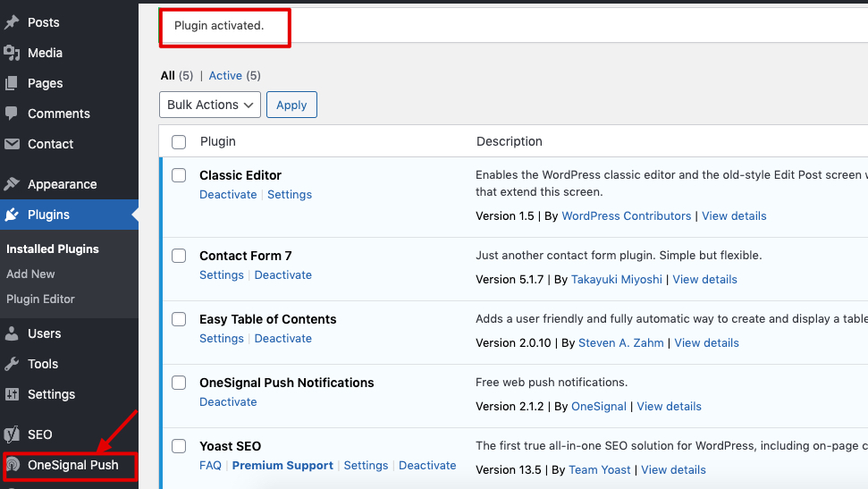The height and width of the screenshot is (489, 868).
Task: Open Contact Form 7 Settings link
Action: pyautogui.click(x=222, y=274)
